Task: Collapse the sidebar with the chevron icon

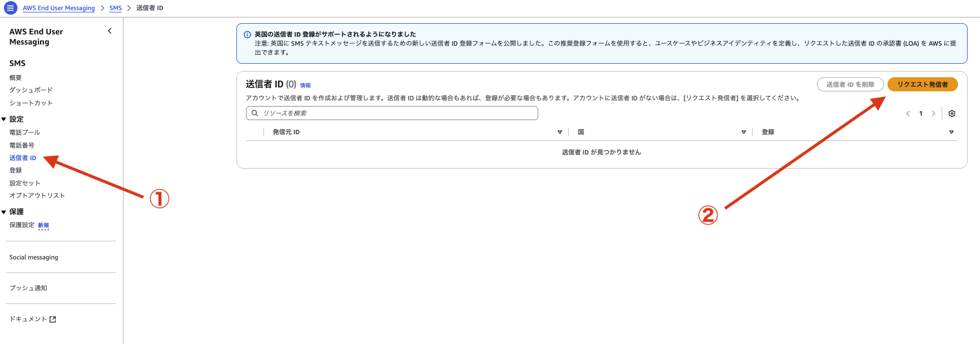Action: (x=109, y=31)
